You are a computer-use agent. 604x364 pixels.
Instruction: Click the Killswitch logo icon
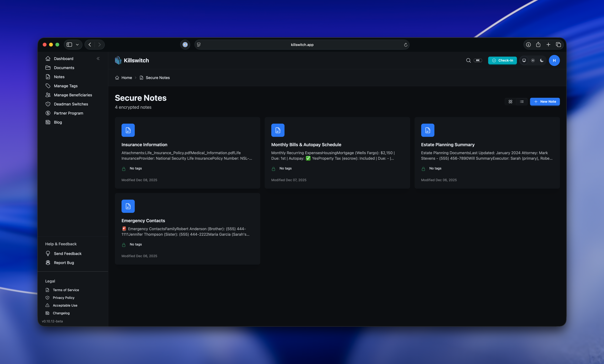118,60
